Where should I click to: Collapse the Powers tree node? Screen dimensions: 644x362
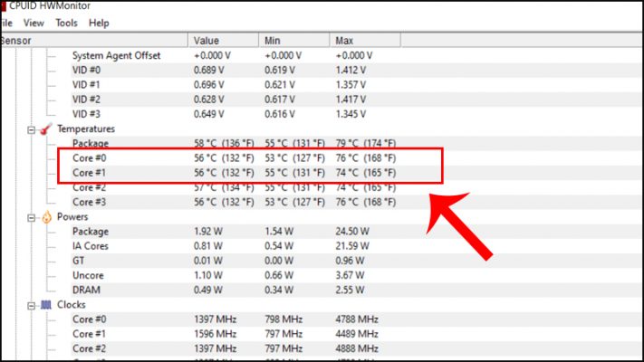point(31,217)
